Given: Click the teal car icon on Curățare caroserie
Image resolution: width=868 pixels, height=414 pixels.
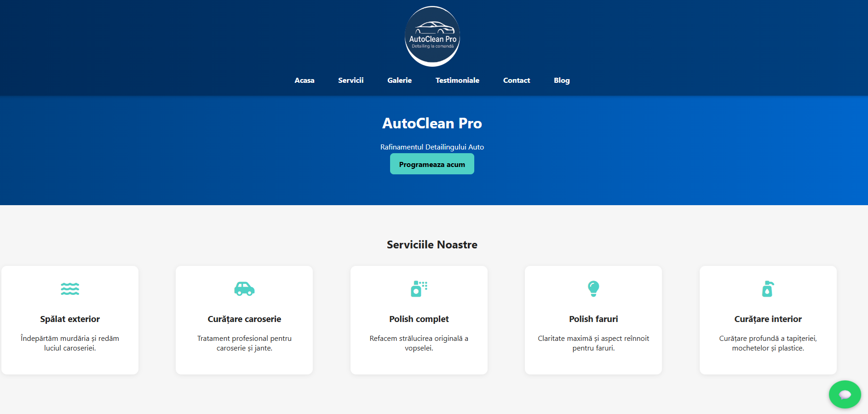Looking at the screenshot, I should click(244, 289).
